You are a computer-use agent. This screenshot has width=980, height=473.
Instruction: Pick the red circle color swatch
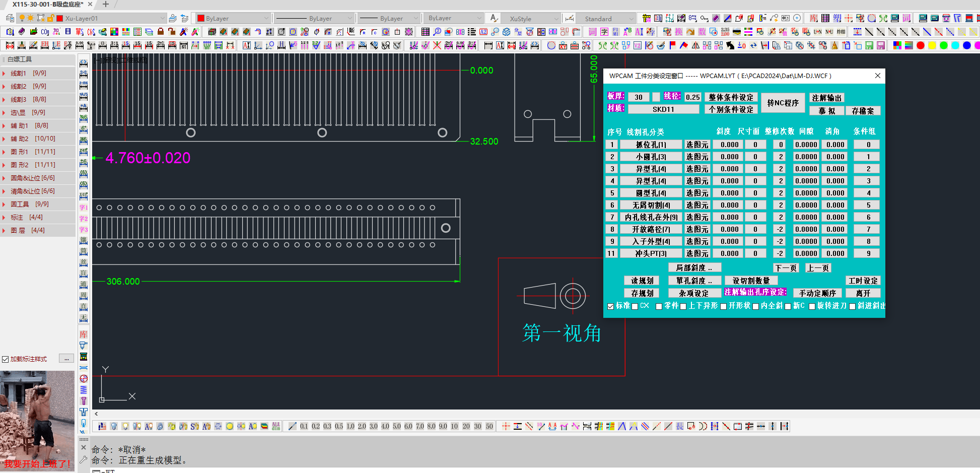(920, 45)
